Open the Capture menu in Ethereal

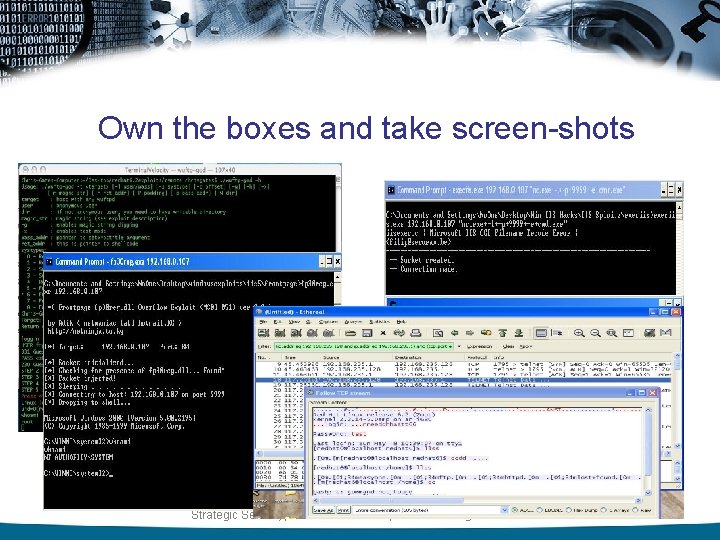pos(328,322)
